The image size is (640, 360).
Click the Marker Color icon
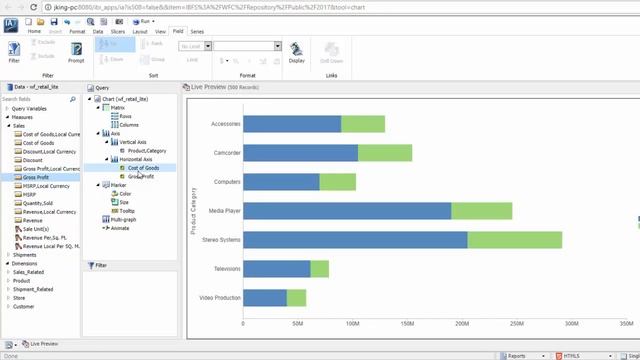(115, 193)
